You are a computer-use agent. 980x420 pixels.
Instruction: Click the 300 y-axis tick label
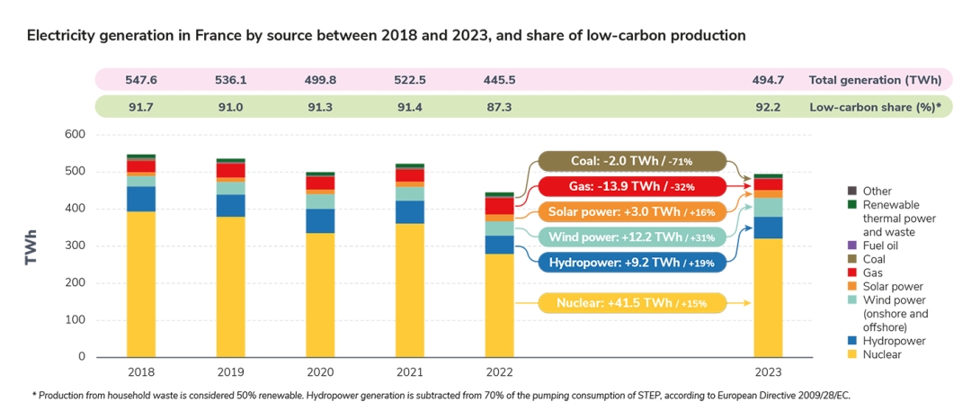[x=76, y=246]
